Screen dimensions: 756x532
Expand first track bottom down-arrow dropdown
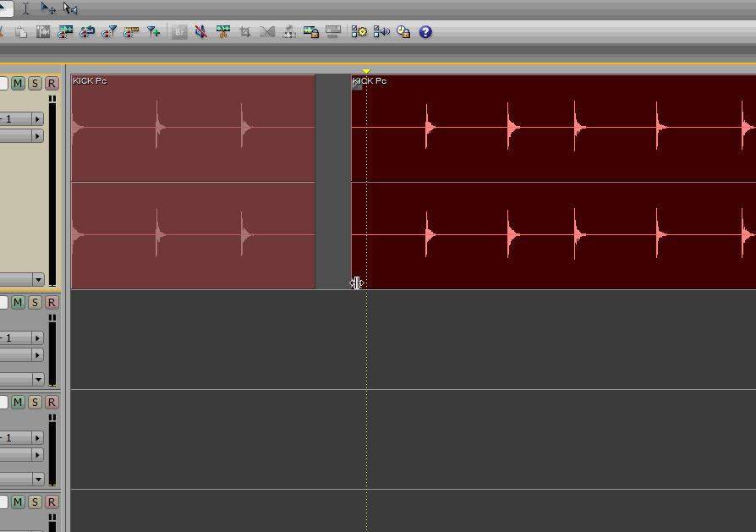pyautogui.click(x=38, y=280)
